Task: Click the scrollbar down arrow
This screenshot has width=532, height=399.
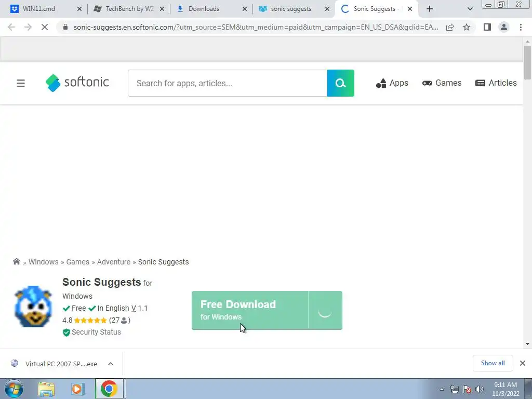Action: [x=527, y=344]
